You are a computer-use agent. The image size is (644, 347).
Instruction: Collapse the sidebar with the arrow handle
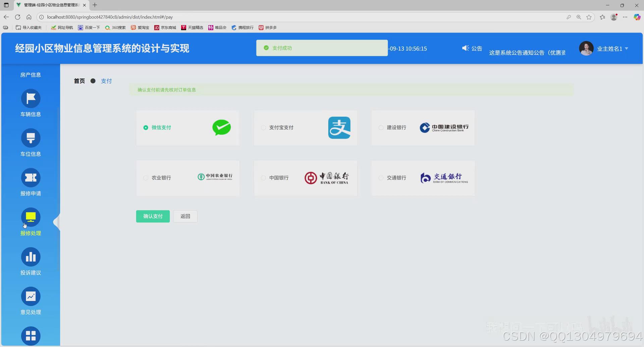tap(57, 222)
